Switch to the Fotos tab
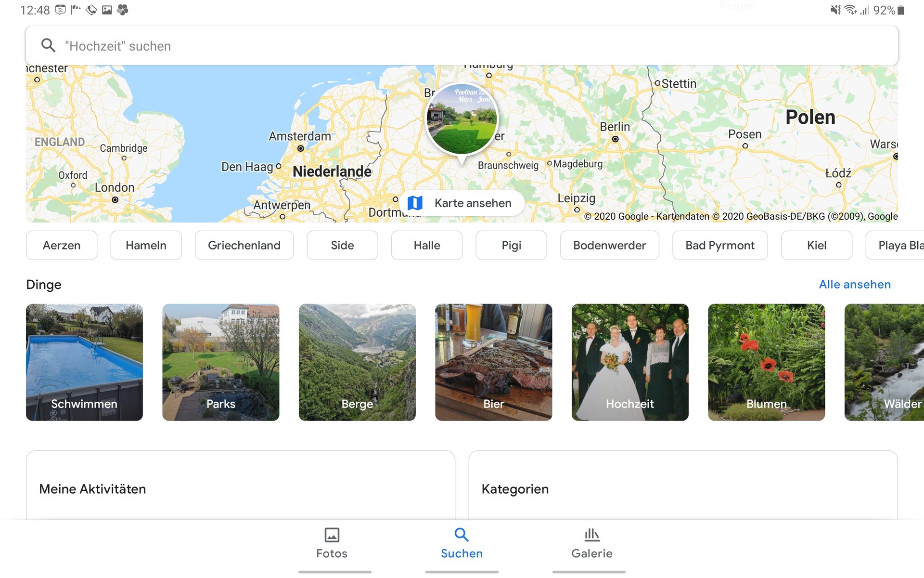Screen dimensions: 924x578 pyautogui.click(x=332, y=543)
